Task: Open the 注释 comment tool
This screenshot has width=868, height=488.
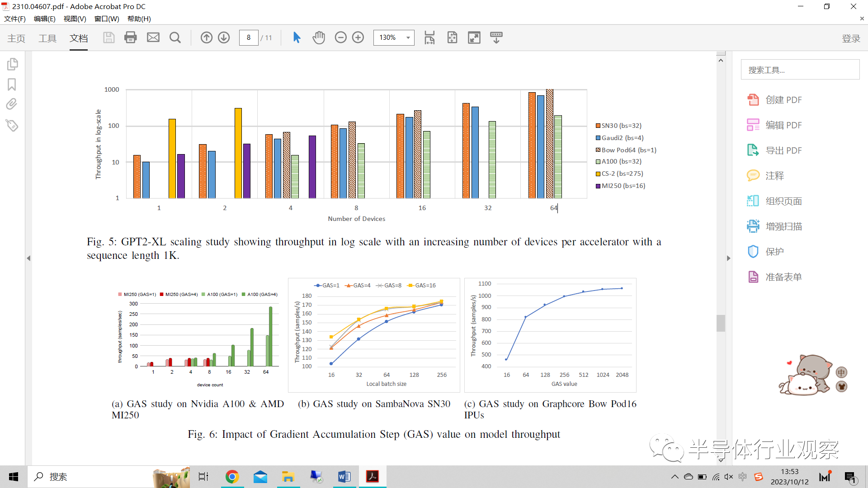Action: [x=765, y=176]
